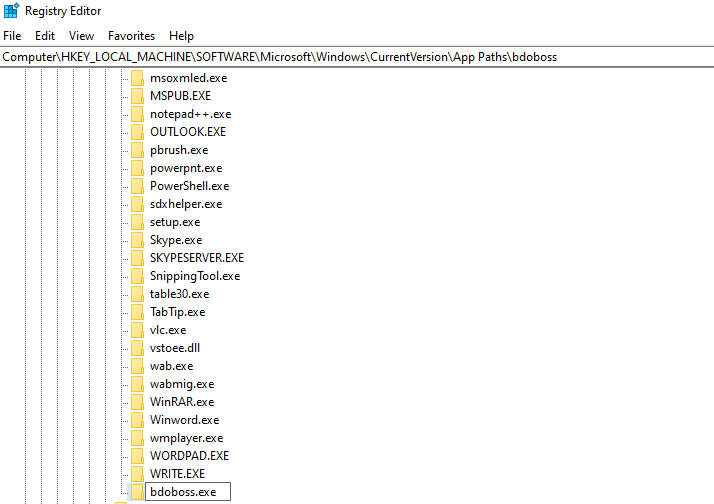Click the wabmig.exe folder icon
Viewport: 714px width, 504px height.
pos(137,384)
